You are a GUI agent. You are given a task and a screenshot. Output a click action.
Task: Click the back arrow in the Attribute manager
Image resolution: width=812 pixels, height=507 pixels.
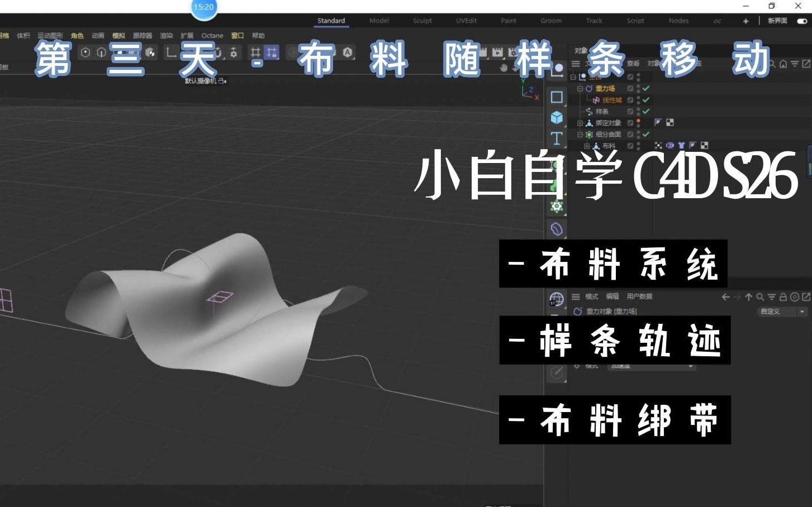pos(726,296)
